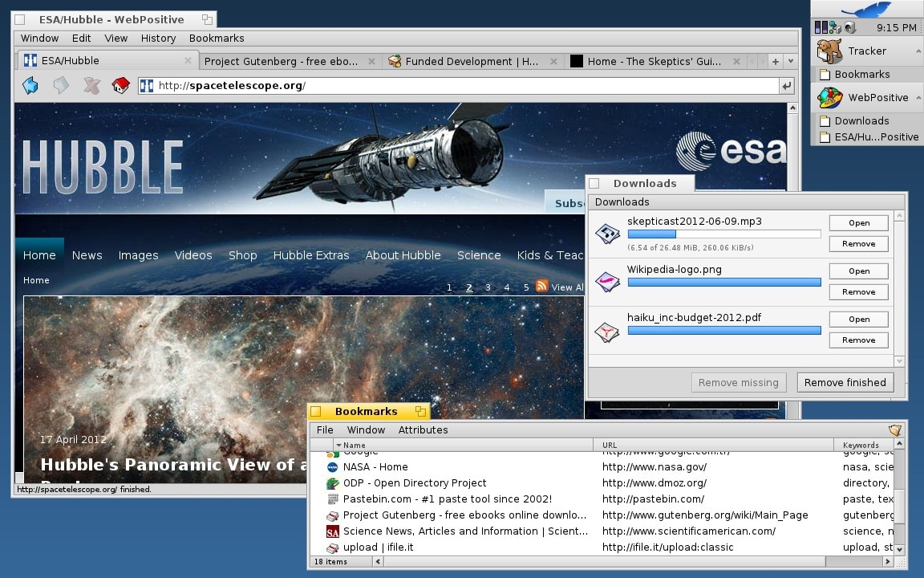Screen dimensions: 924x578
Task: Open the downloaded Wikipedia-logo.png file
Action: click(858, 271)
